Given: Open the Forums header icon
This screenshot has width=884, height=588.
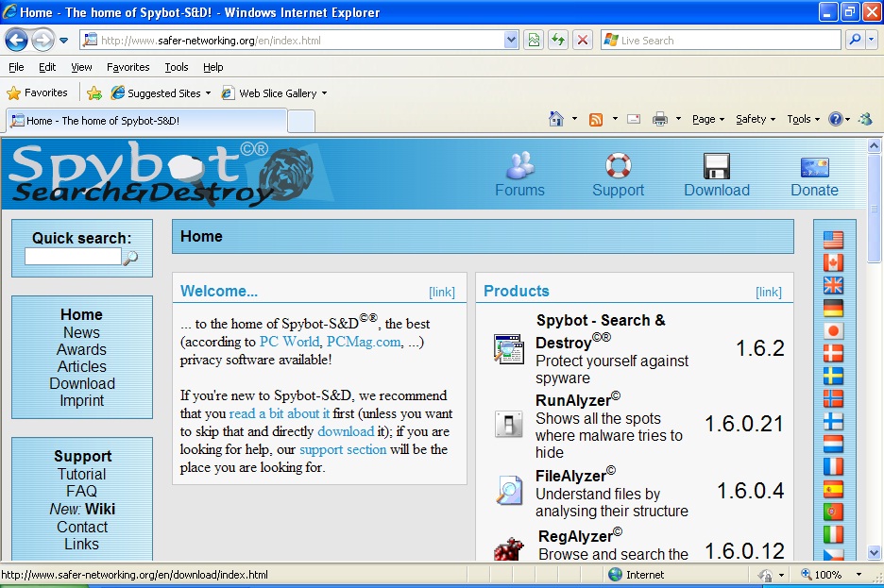Looking at the screenshot, I should [x=519, y=165].
